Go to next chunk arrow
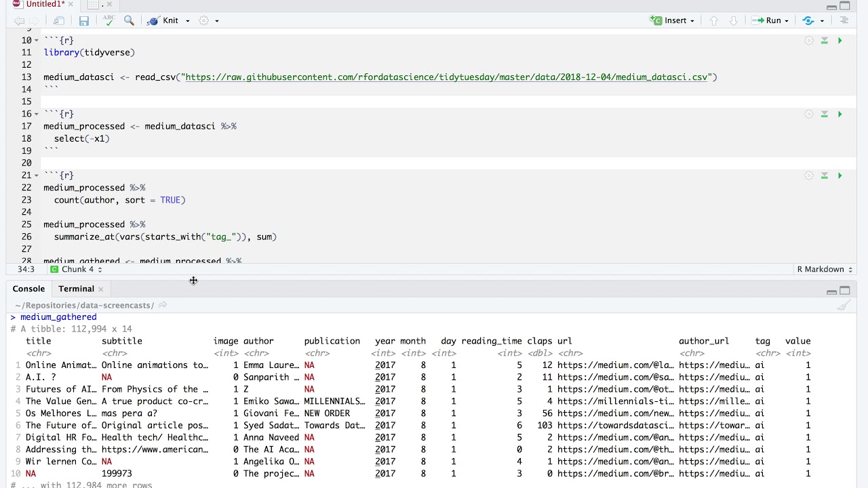 tap(733, 21)
